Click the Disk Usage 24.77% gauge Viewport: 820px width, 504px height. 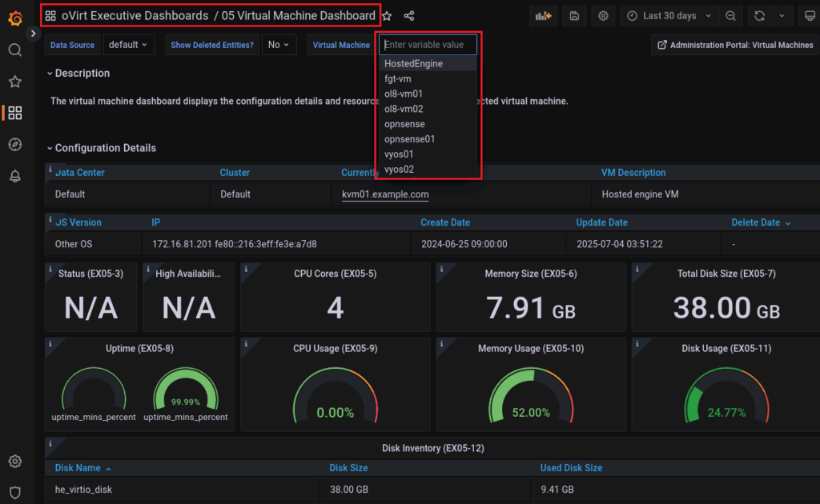coord(726,395)
